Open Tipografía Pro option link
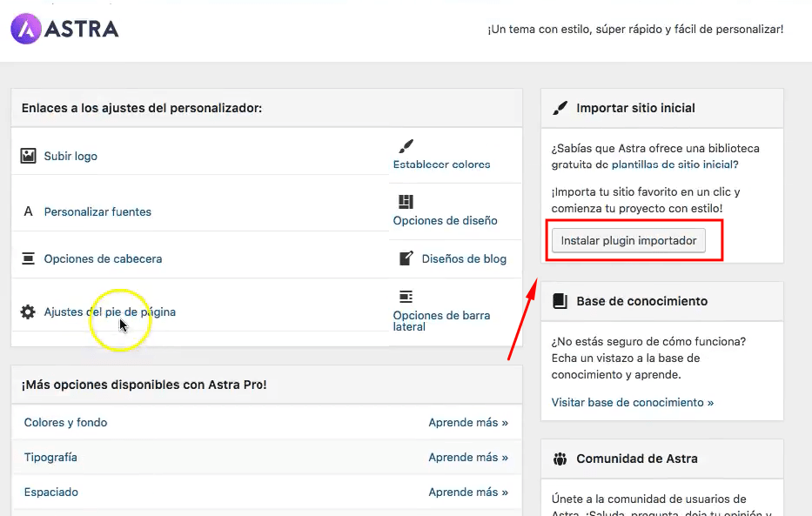The height and width of the screenshot is (516, 812). [x=50, y=458]
